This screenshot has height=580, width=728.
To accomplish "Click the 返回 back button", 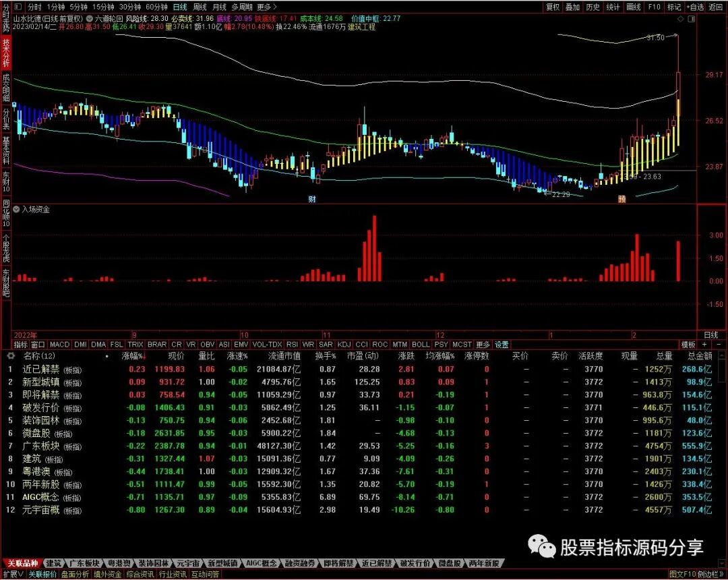I will (x=715, y=7).
